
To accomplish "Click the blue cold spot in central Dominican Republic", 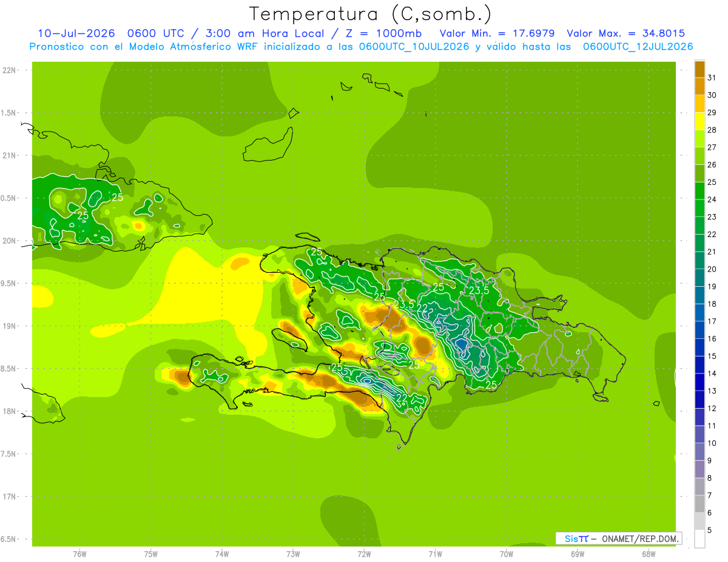I will point(462,345).
